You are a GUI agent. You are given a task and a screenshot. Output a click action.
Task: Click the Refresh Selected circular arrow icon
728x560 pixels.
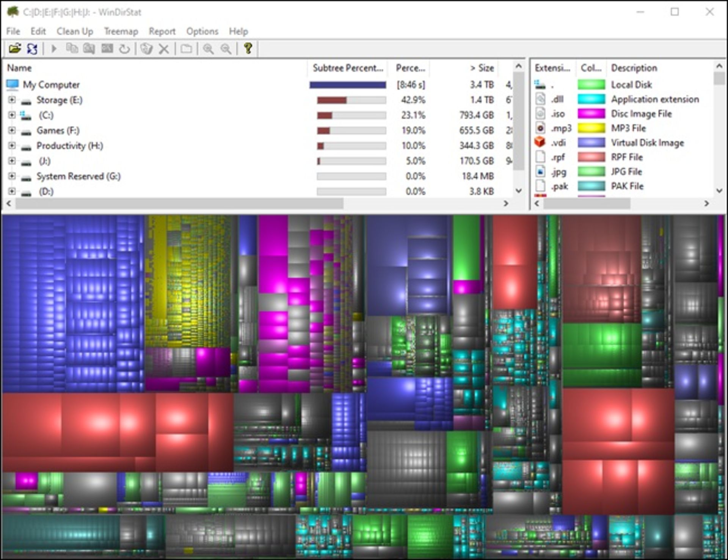(x=124, y=49)
